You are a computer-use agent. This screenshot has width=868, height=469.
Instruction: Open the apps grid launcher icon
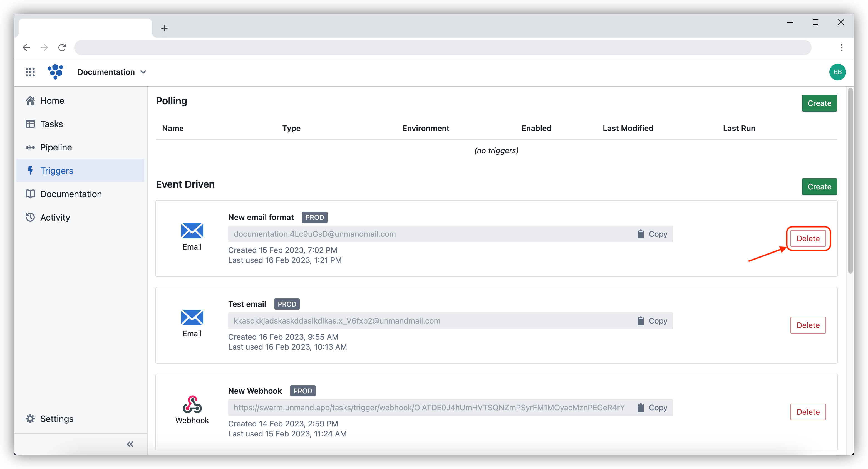click(x=30, y=72)
